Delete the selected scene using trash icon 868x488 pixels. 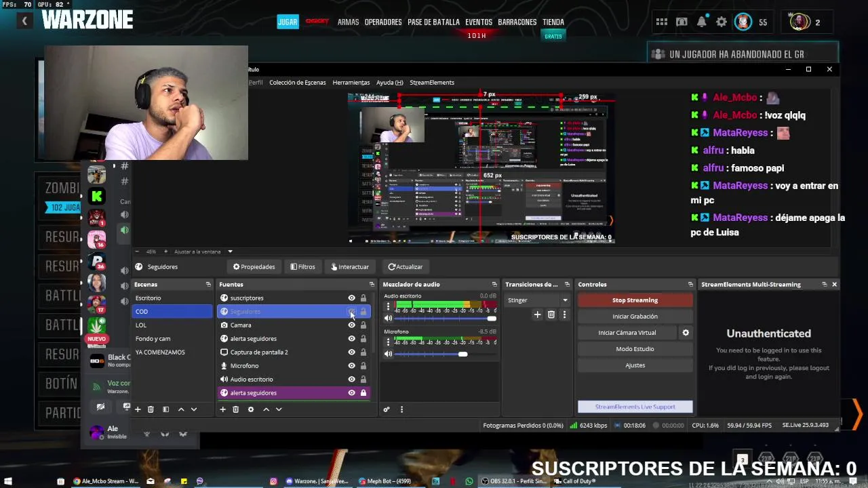pyautogui.click(x=151, y=409)
